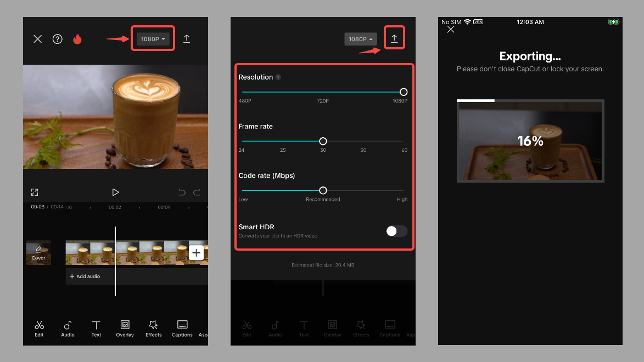Screen dimensions: 644x362
Task: Click the Code rate slider handle
Action: tap(323, 190)
